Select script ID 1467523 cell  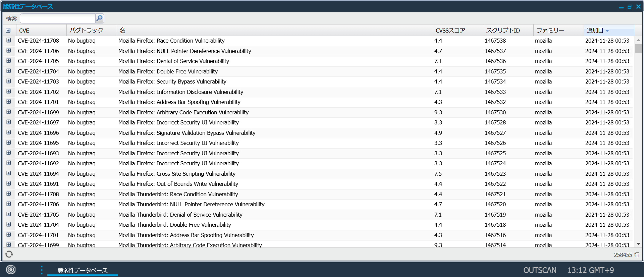point(495,174)
